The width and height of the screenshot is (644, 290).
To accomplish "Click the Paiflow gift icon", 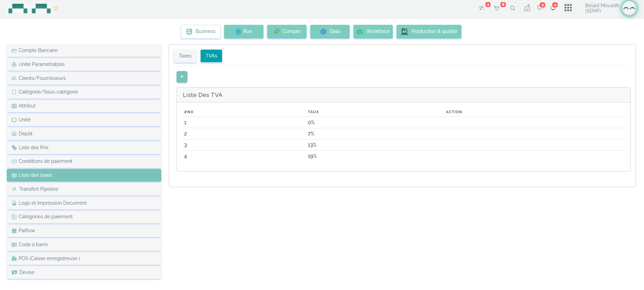I will [14, 231].
